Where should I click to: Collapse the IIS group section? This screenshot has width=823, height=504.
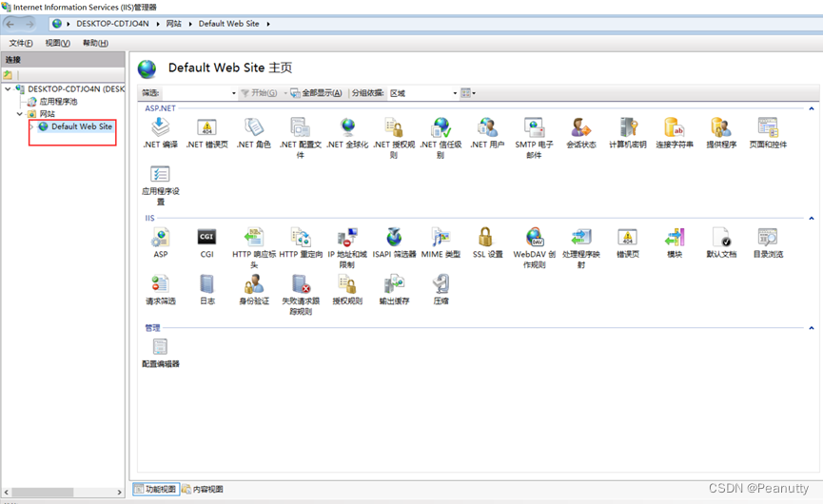[x=812, y=218]
